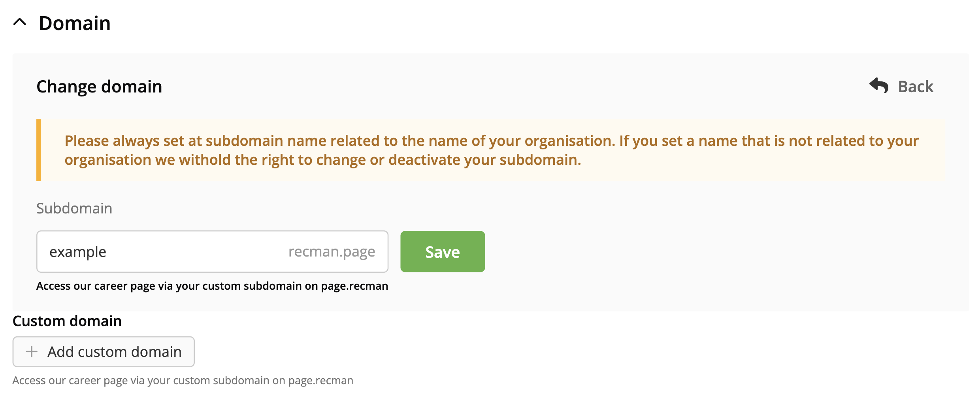
Task: Click the Custom domain heading
Action: point(67,321)
